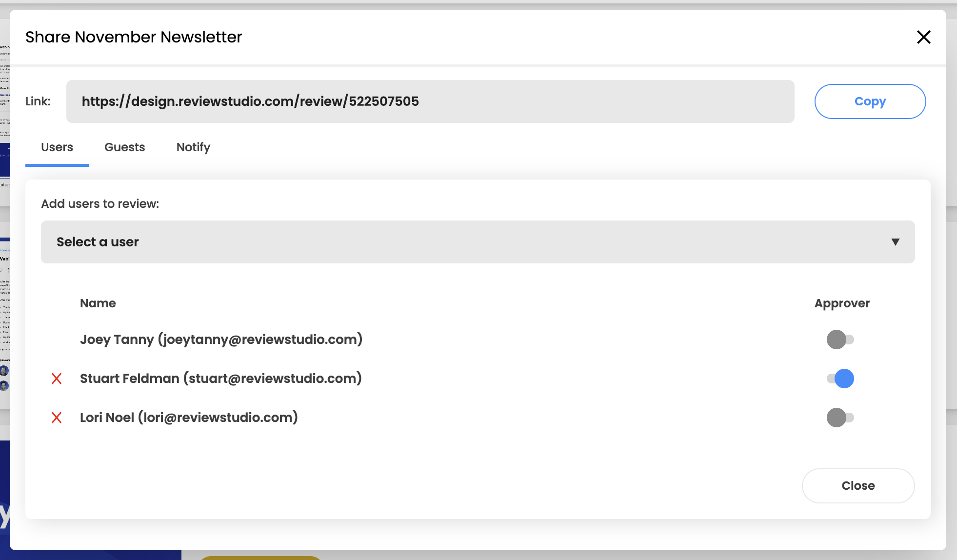Viewport: 957px width, 560px height.
Task: Close the Share November Newsletter dialog
Action: tap(923, 37)
